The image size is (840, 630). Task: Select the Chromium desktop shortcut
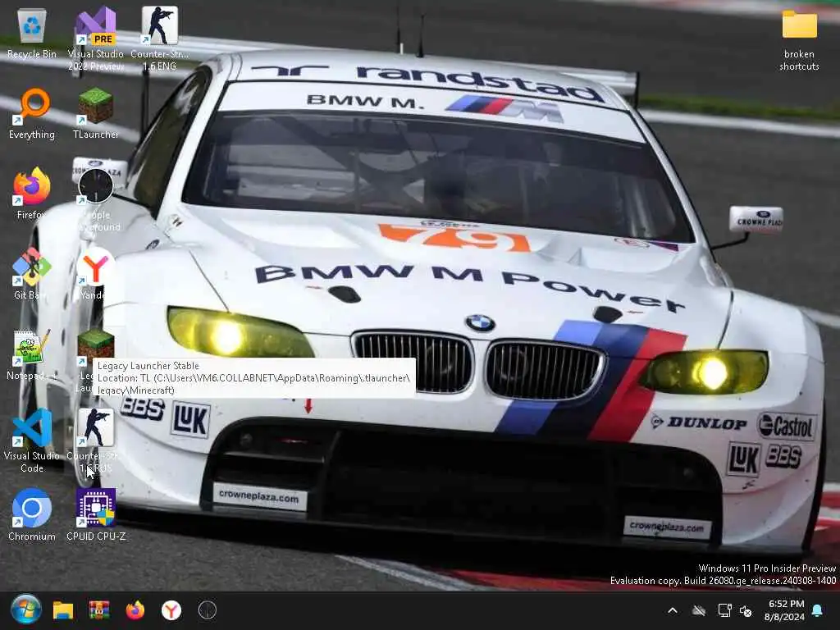click(32, 514)
